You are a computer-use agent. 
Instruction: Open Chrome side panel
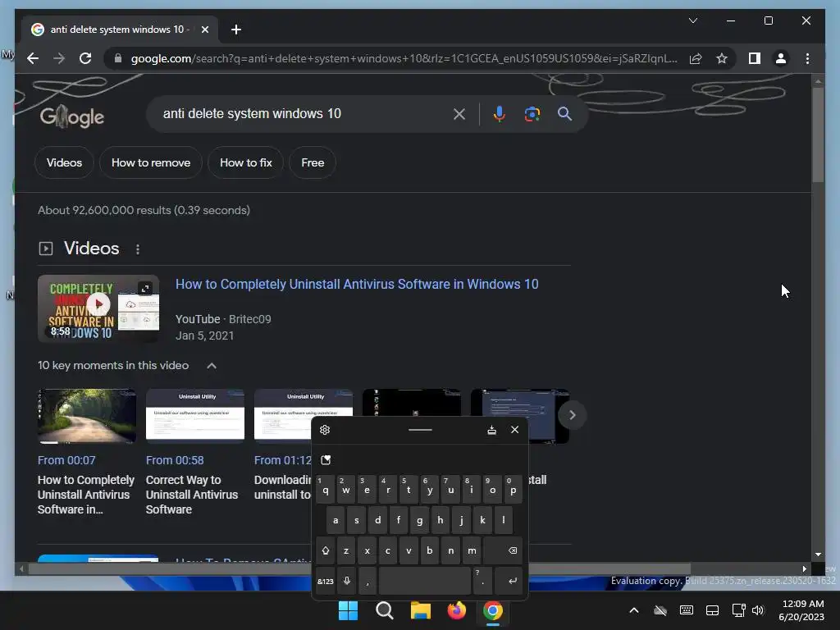click(755, 58)
